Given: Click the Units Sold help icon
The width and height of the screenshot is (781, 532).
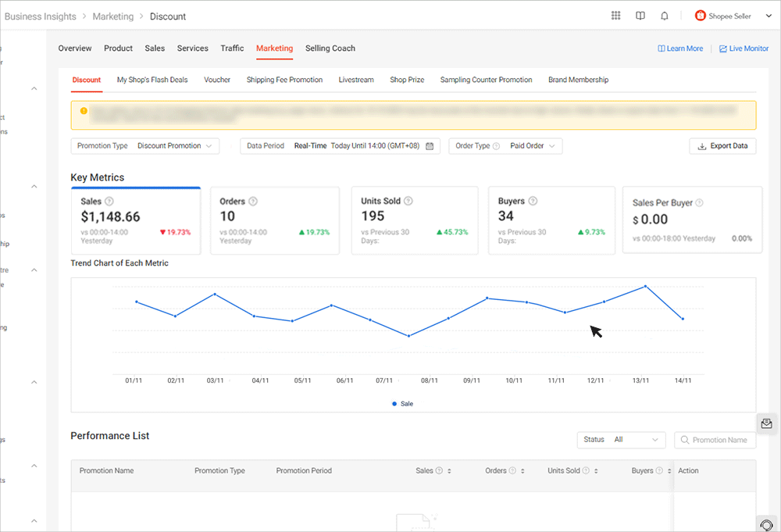Looking at the screenshot, I should 408,201.
